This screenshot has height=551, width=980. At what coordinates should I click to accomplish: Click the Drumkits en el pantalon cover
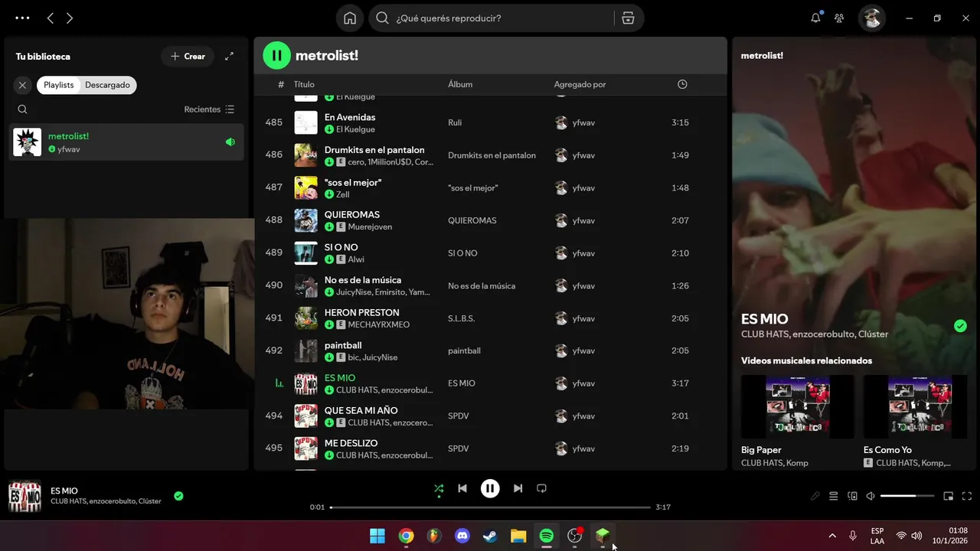[306, 155]
